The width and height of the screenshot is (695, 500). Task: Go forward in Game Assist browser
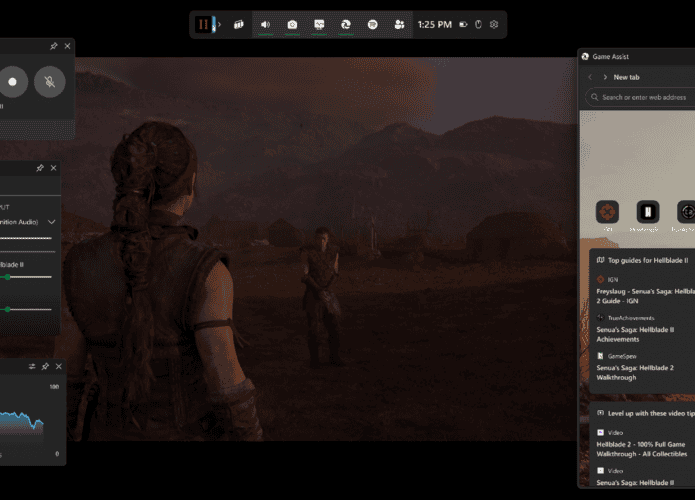(x=605, y=77)
